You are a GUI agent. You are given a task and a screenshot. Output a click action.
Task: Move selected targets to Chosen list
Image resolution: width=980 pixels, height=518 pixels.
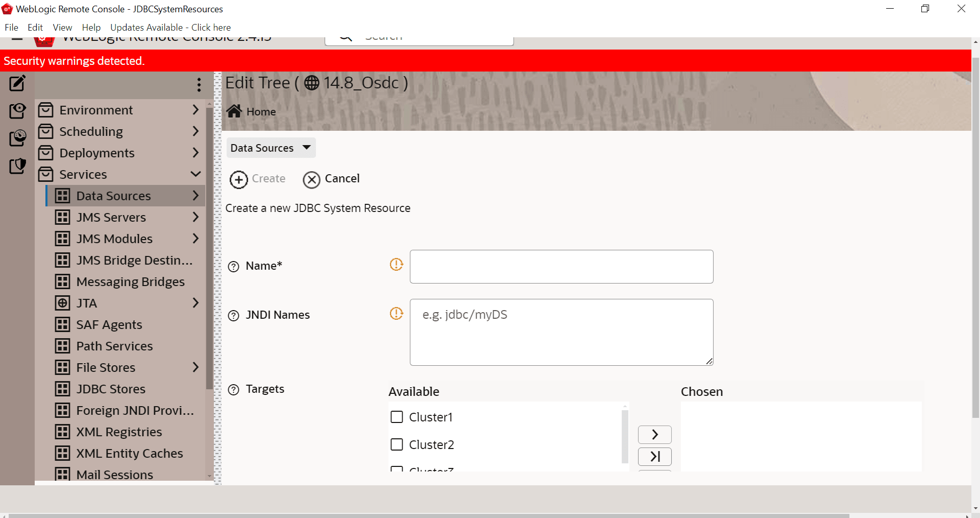click(x=655, y=435)
